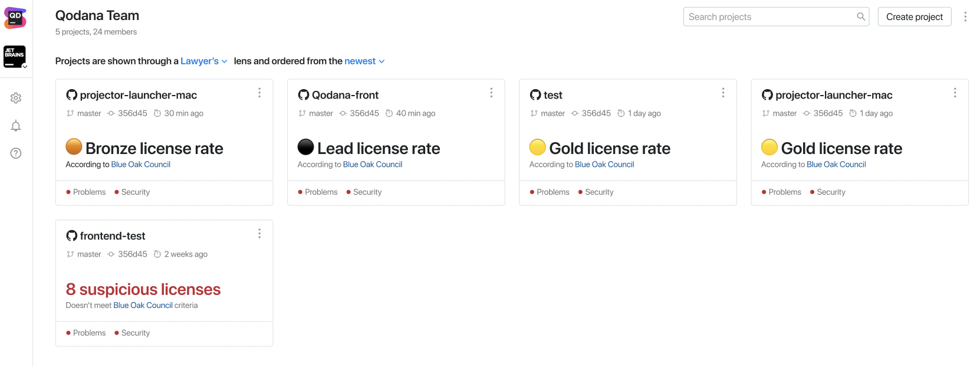
Task: Open the JetBrains organization switcher
Action: pyautogui.click(x=15, y=57)
